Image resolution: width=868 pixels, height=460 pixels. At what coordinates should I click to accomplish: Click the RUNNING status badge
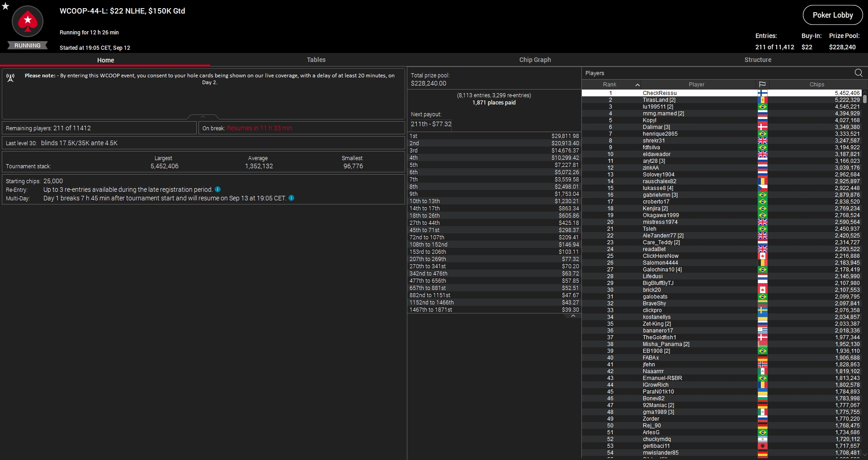point(28,46)
